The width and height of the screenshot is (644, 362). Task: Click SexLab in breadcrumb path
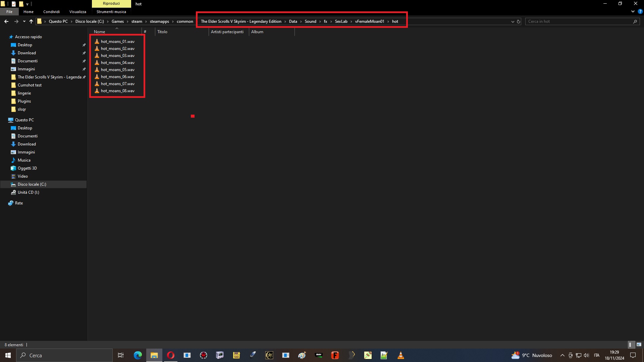[341, 21]
